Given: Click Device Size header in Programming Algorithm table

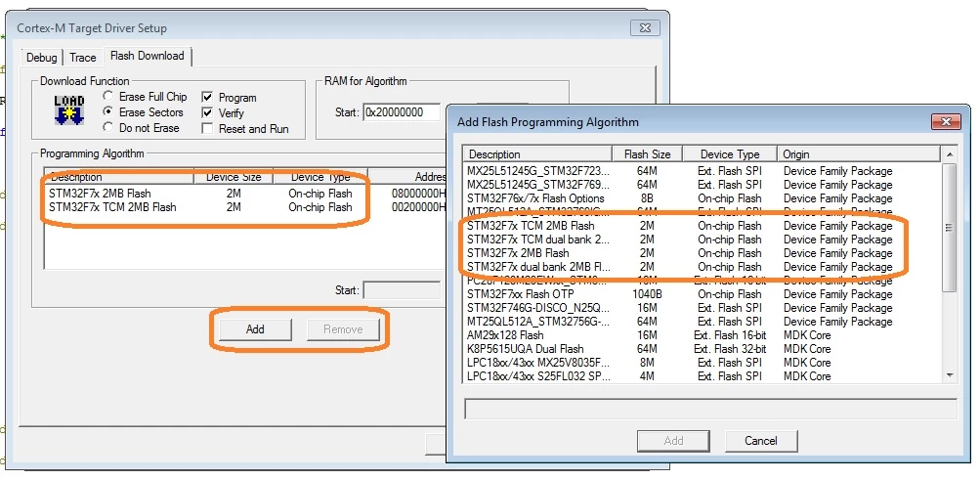Looking at the screenshot, I should [x=234, y=177].
